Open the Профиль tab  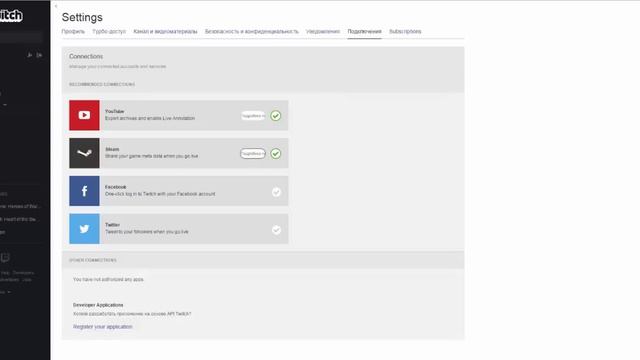tap(73, 31)
